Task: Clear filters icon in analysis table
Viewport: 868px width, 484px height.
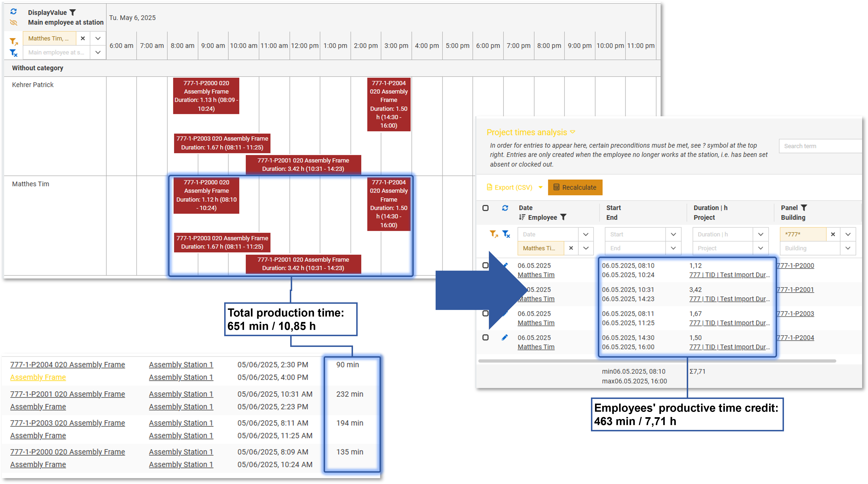Action: 506,234
